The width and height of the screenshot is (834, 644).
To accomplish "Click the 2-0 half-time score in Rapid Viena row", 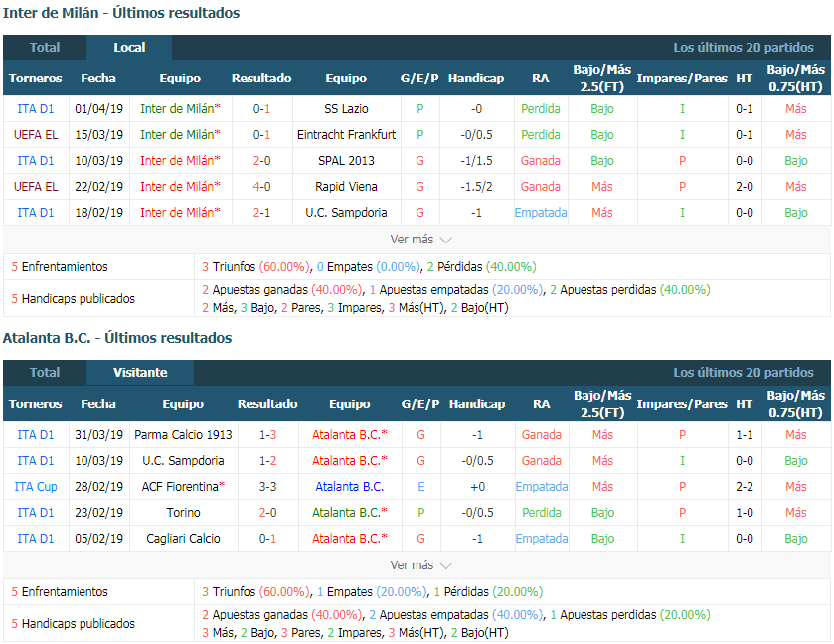I will 745,187.
